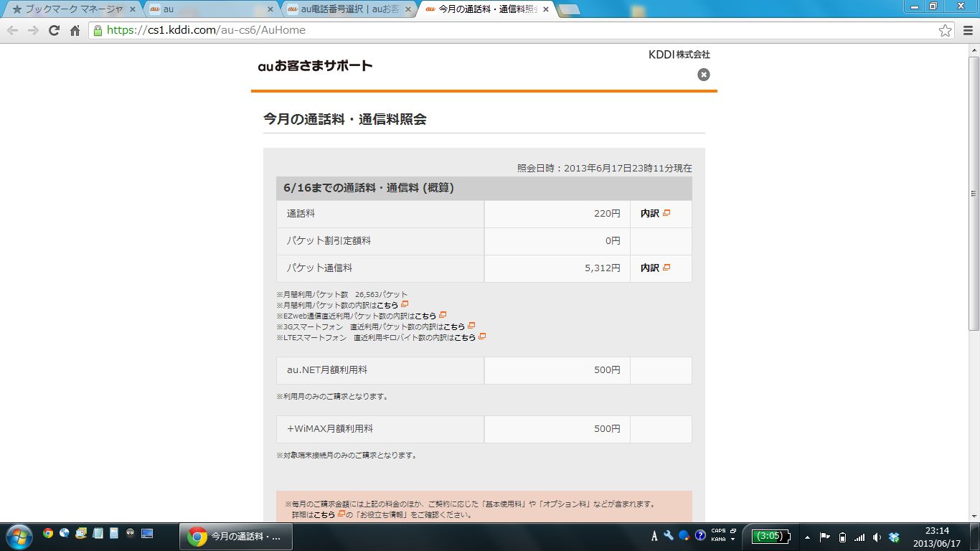Open the IME blue ball icon
Viewport: 980px width, 551px height.
tap(684, 536)
